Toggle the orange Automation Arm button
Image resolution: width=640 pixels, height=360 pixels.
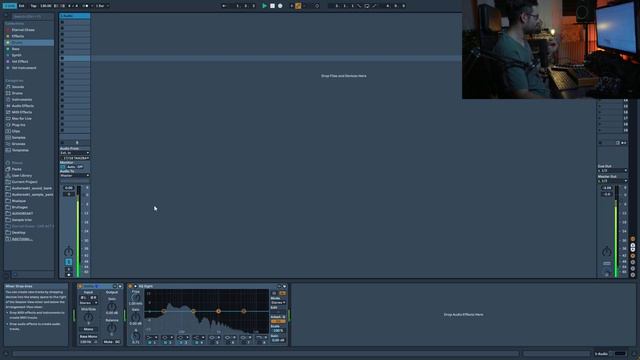pos(298,6)
